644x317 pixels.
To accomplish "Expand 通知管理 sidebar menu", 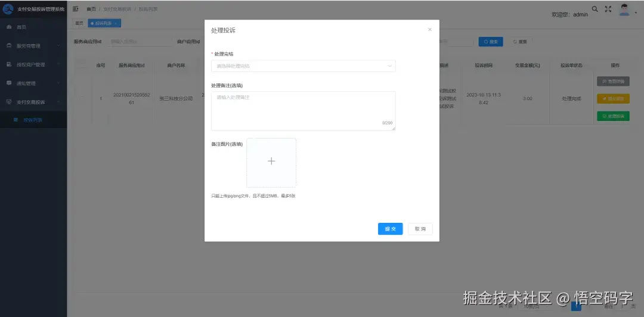I will (33, 83).
